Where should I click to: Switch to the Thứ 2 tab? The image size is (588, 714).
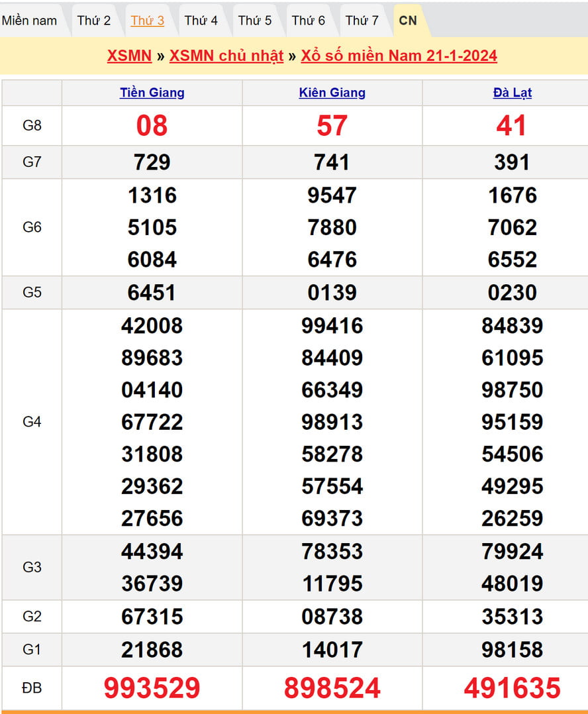click(x=94, y=21)
